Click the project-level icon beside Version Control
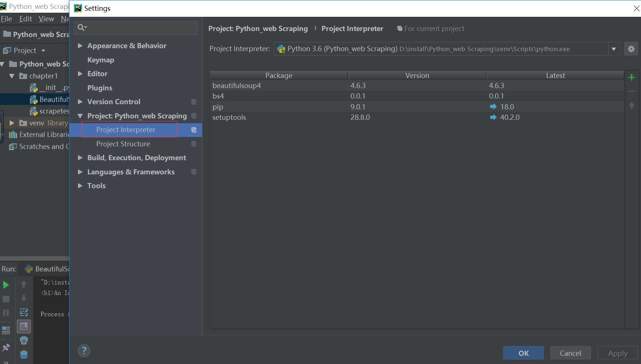Image resolution: width=641 pixels, height=364 pixels. (194, 102)
